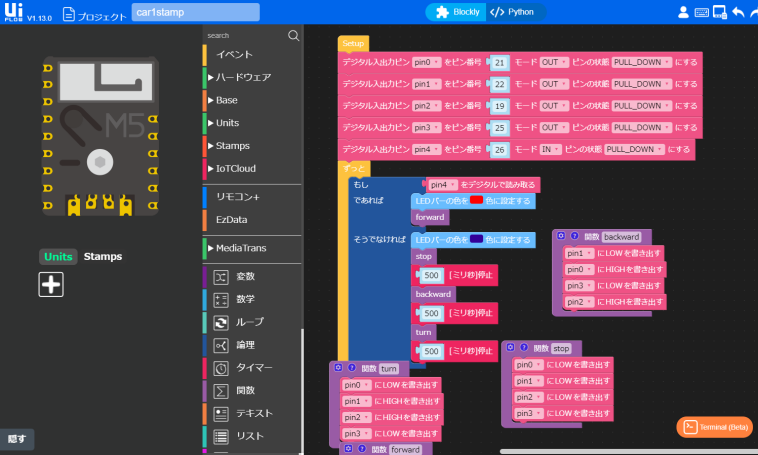Click the add unit plus icon
The image size is (758, 455).
point(51,284)
